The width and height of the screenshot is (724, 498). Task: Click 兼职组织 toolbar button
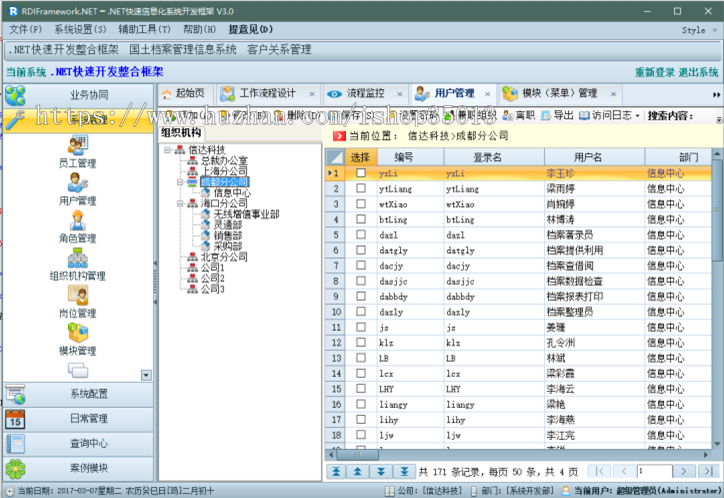pyautogui.click(x=470, y=115)
